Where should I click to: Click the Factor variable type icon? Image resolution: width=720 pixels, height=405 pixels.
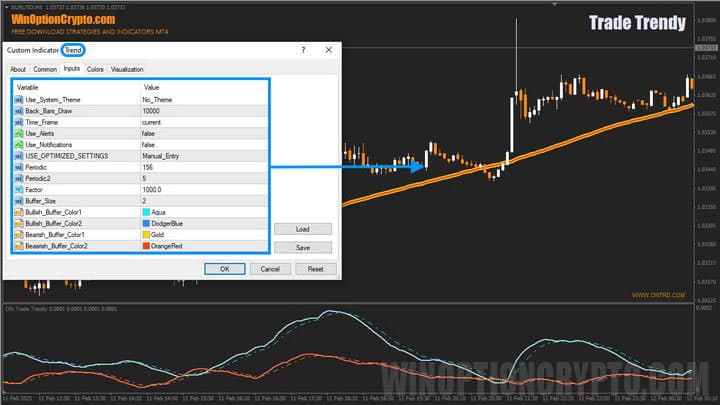pyautogui.click(x=18, y=189)
